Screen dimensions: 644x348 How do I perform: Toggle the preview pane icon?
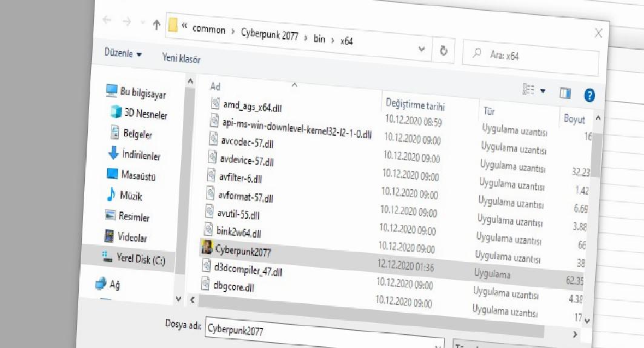pos(565,93)
